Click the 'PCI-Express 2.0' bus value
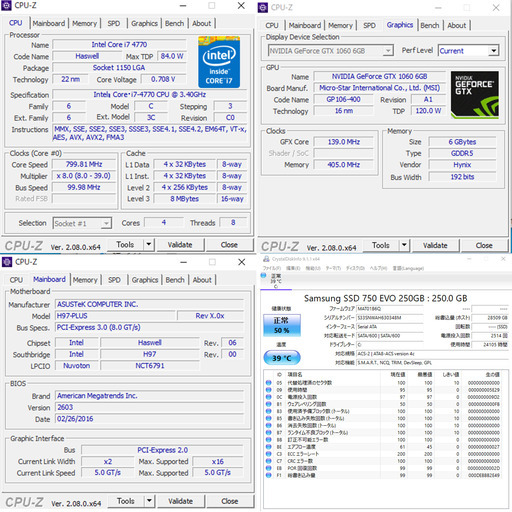Screen dimensions: 512x512 pyautogui.click(x=163, y=450)
